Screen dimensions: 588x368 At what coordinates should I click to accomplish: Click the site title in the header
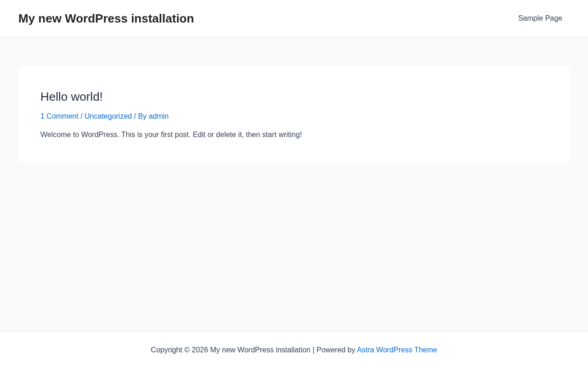(x=106, y=18)
